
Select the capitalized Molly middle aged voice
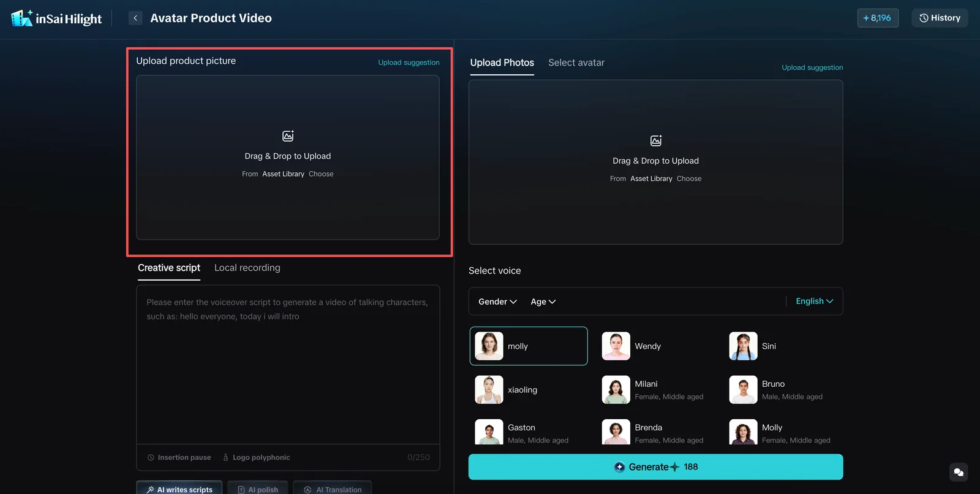pos(783,431)
